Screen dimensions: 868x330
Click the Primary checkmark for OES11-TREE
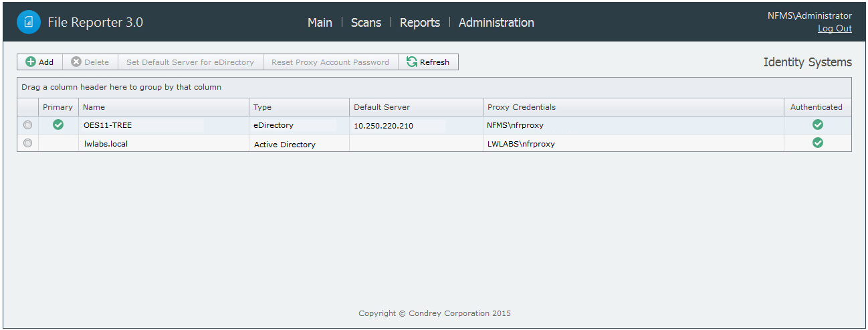click(x=58, y=125)
